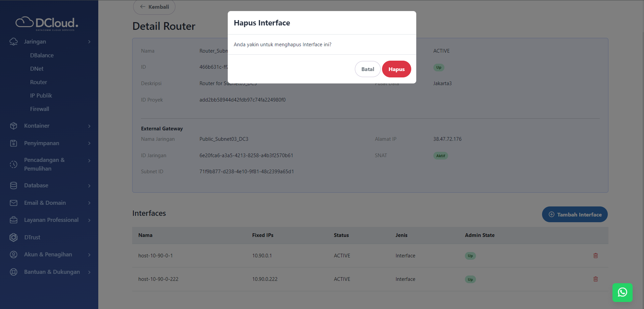Click the Email & Domain envelope icon
Screen dimensions: 644x309
tap(13, 203)
